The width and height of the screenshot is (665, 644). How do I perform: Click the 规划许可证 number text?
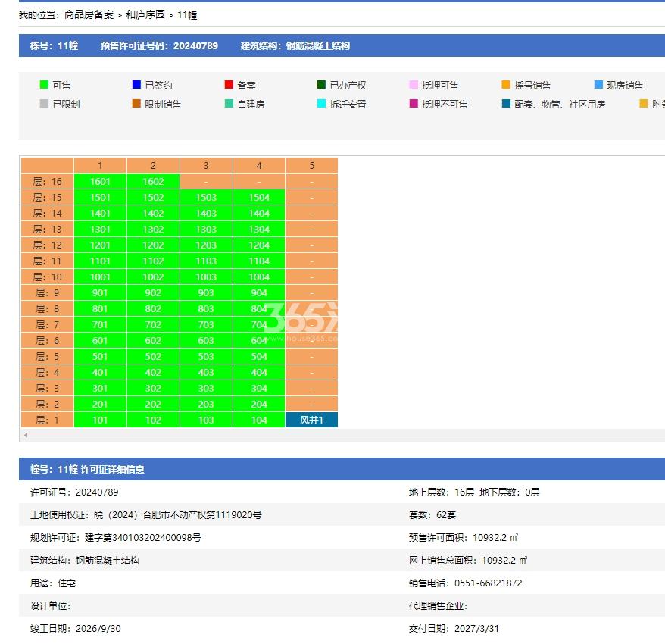click(143, 537)
